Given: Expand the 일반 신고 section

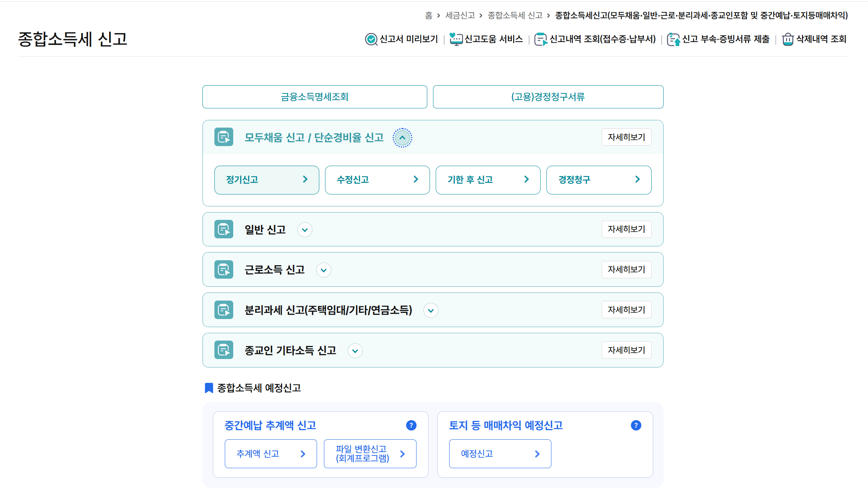Looking at the screenshot, I should (305, 230).
